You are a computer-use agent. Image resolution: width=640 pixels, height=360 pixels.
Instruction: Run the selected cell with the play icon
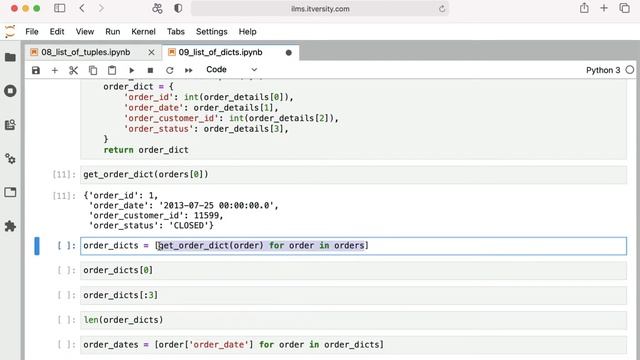pyautogui.click(x=131, y=70)
